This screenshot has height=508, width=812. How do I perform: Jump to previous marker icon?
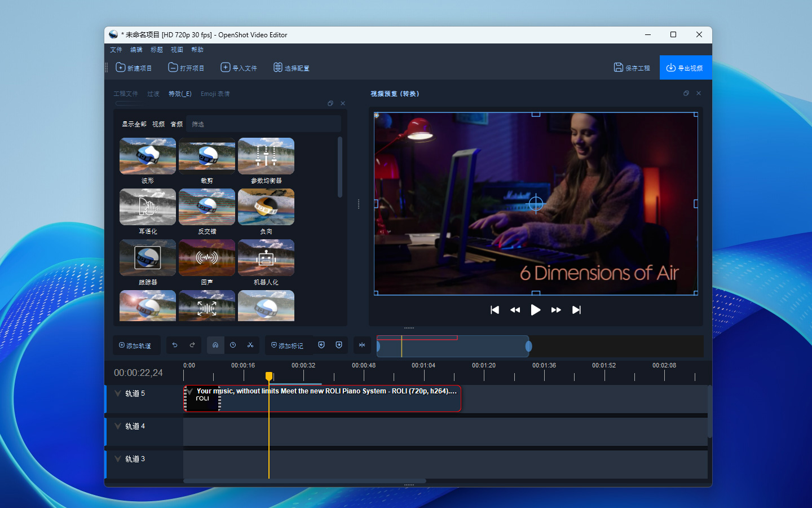321,345
